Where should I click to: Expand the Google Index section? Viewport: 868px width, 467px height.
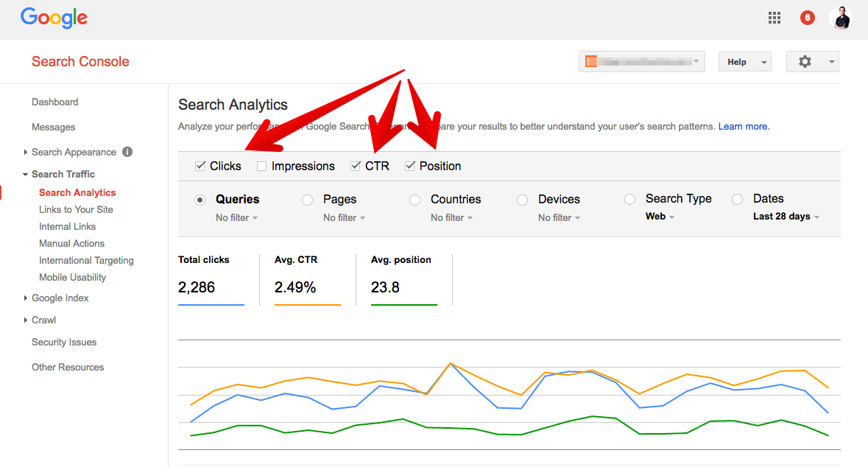(x=60, y=298)
